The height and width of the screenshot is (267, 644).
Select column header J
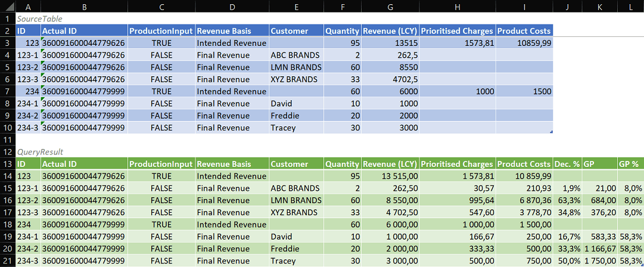click(x=568, y=6)
